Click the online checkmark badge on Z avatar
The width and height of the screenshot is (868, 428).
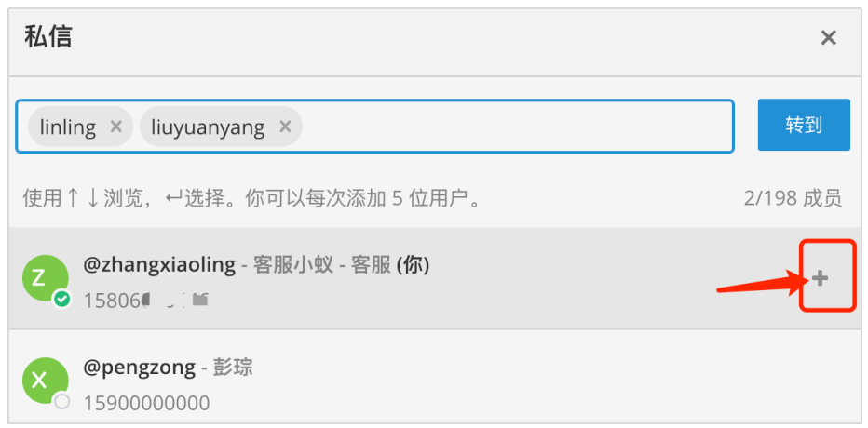pyautogui.click(x=62, y=300)
